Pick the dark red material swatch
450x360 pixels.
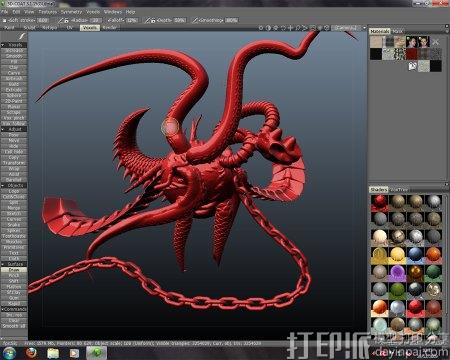click(x=412, y=54)
